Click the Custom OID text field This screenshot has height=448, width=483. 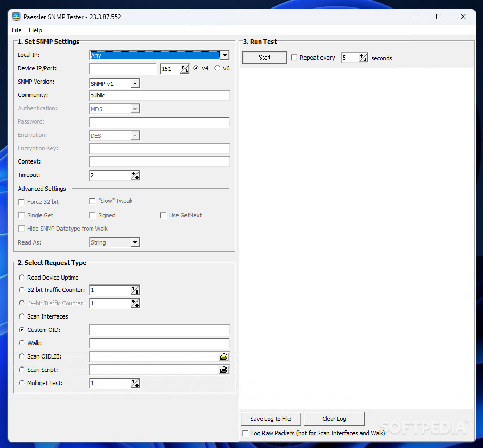click(x=159, y=330)
